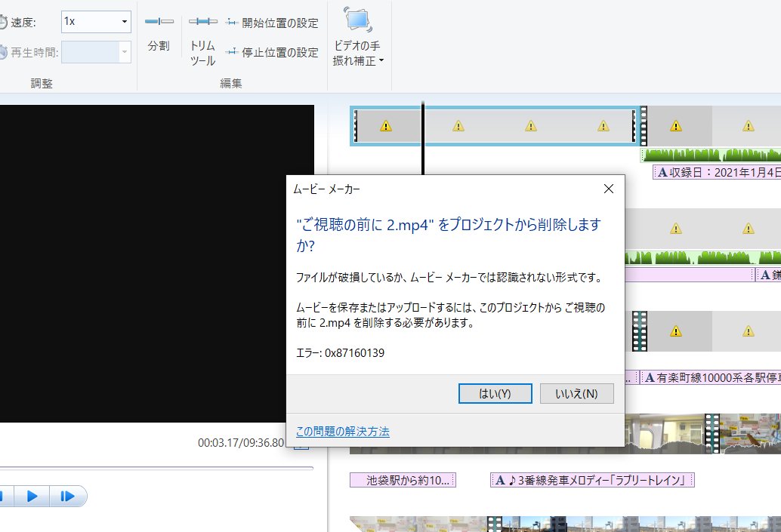
Task: Click 開始位置の設定 (Set start point)
Action: (272, 23)
